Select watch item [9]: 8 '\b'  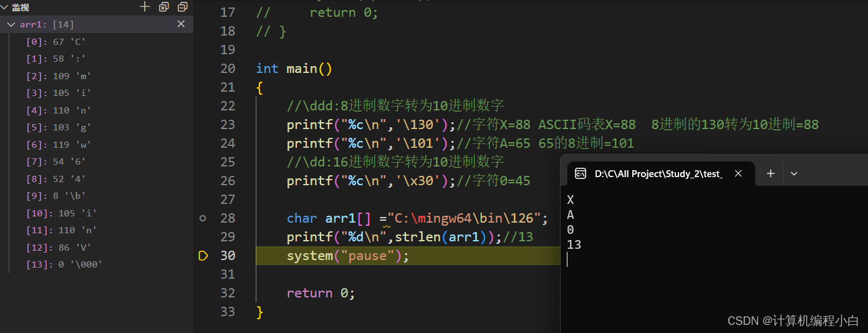pyautogui.click(x=56, y=196)
